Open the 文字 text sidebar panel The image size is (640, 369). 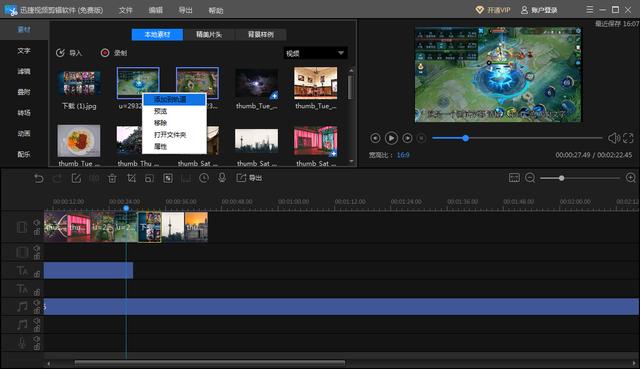tap(24, 51)
